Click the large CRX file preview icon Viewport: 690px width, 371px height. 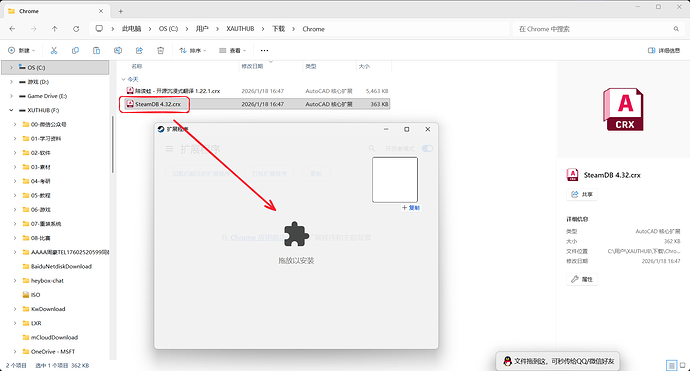click(623, 109)
